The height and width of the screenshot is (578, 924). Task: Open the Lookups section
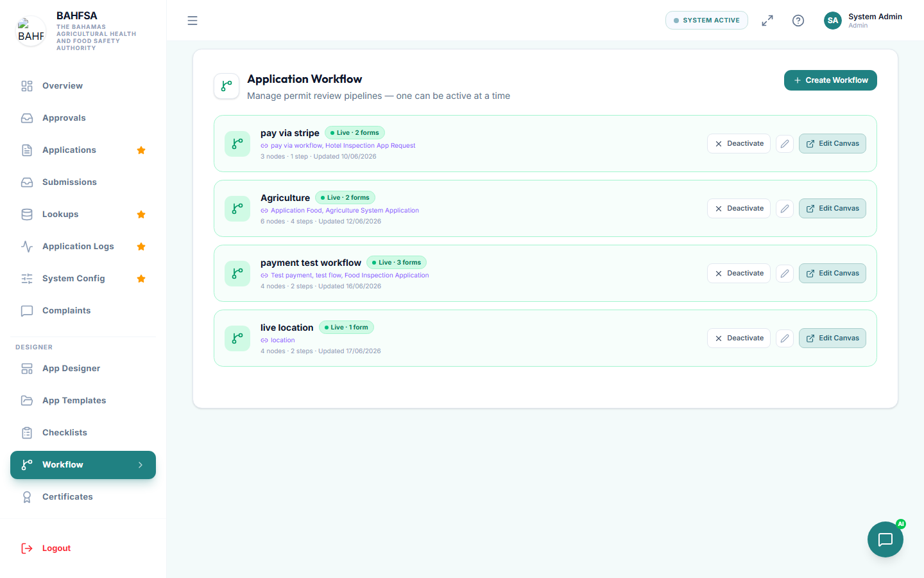pyautogui.click(x=83, y=215)
